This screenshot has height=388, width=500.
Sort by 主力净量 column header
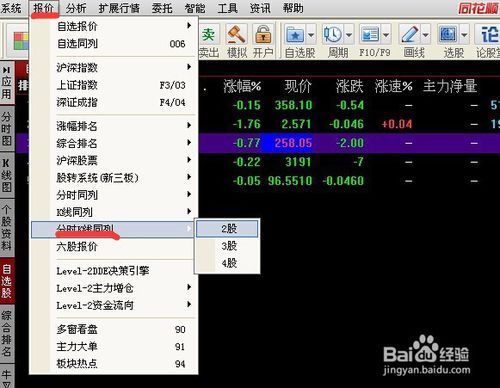450,86
